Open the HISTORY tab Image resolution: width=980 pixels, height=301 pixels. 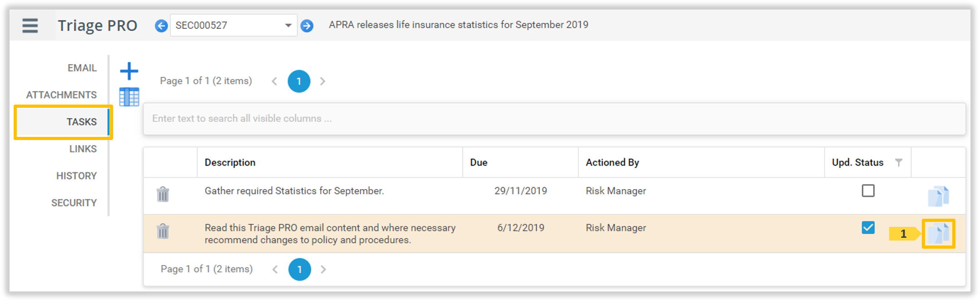[76, 176]
